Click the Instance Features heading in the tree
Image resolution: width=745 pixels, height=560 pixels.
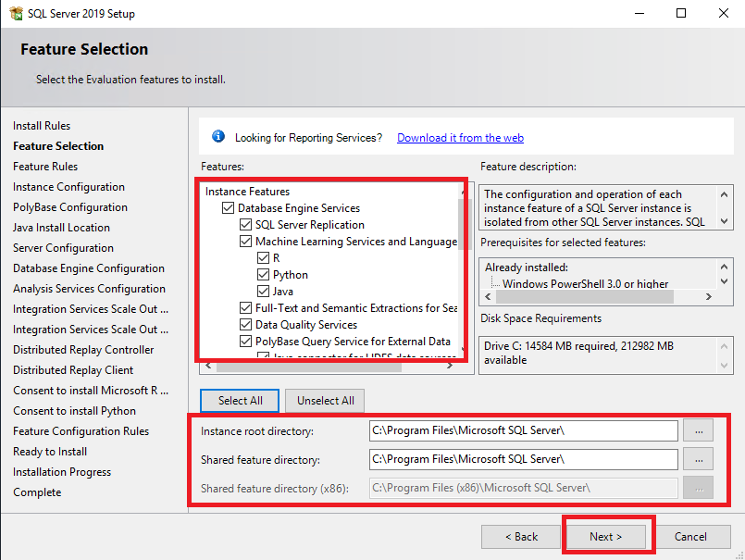click(x=247, y=192)
